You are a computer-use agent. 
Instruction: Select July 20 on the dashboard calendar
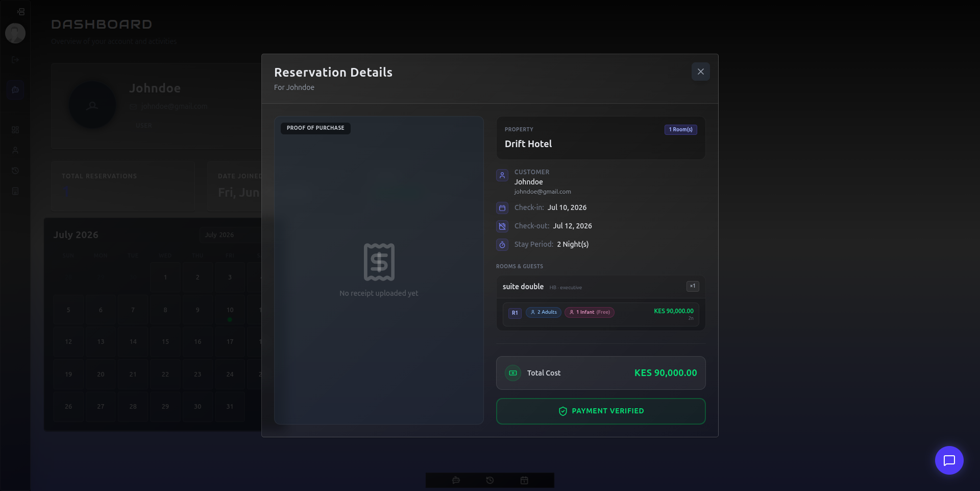[x=101, y=375]
